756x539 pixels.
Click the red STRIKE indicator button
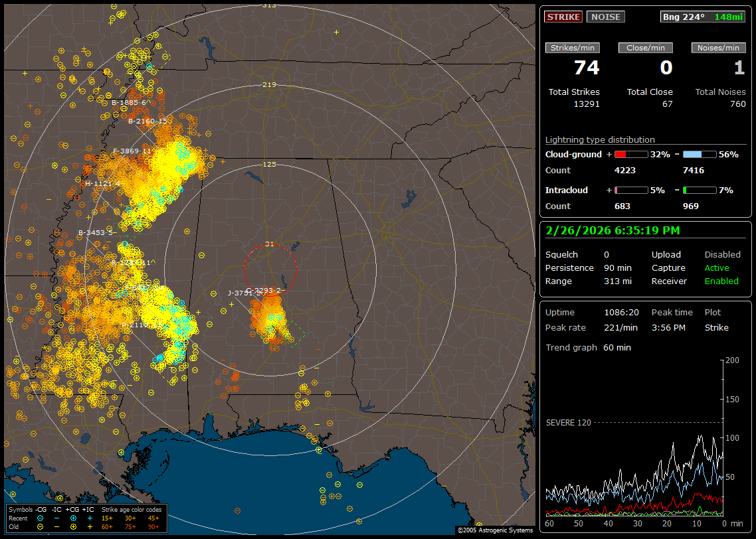pyautogui.click(x=563, y=17)
